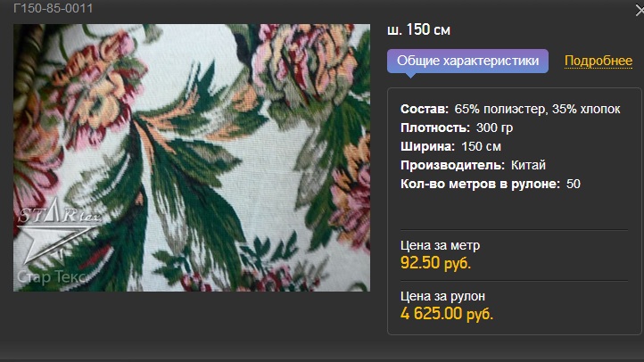Image resolution: width=644 pixels, height=362 pixels.
Task: Click the pointer notch under the characteristics tab
Action: [410, 75]
